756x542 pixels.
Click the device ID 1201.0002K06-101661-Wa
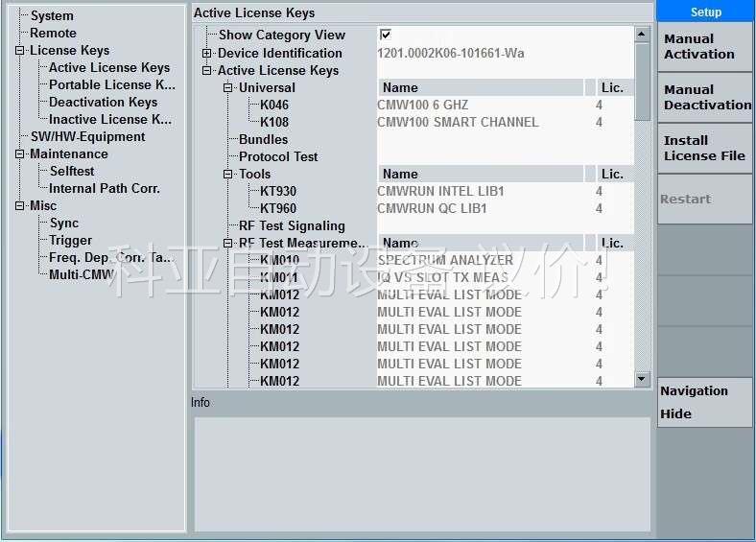coord(451,54)
